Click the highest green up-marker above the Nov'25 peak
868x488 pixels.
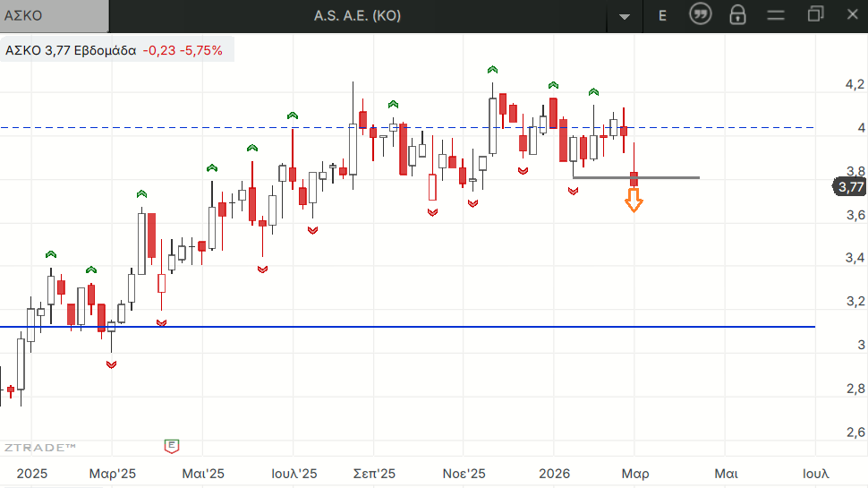(x=492, y=69)
